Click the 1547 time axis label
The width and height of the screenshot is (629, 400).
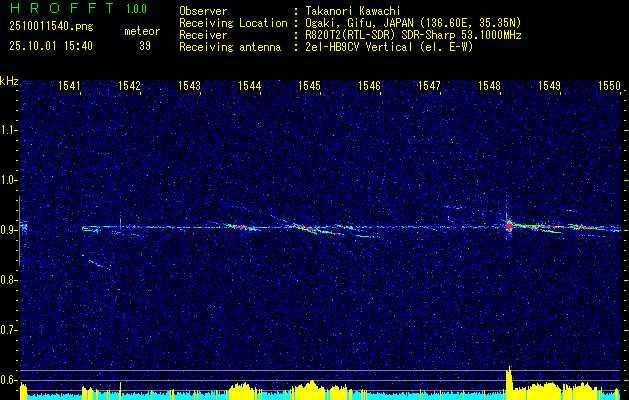pyautogui.click(x=430, y=85)
